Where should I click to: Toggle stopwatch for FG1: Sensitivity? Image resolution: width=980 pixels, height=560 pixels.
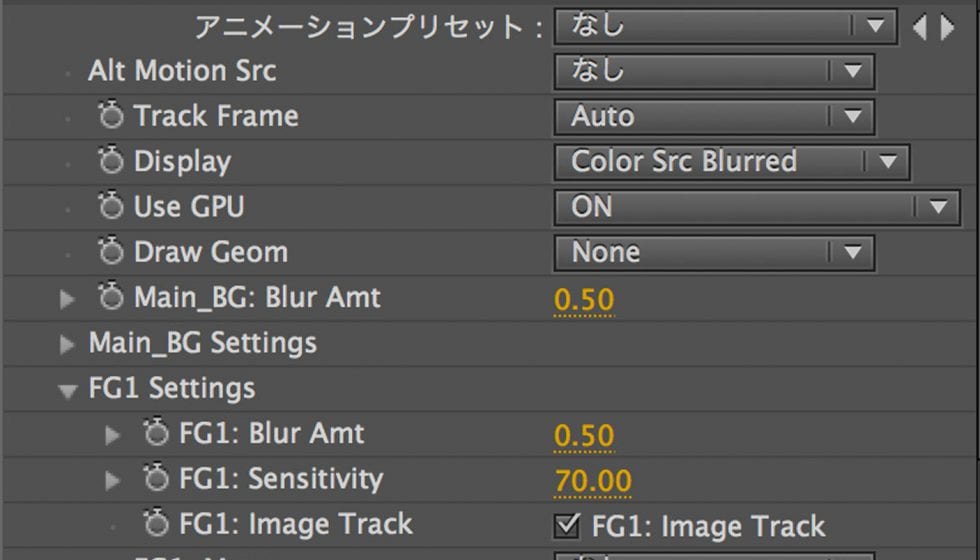156,479
